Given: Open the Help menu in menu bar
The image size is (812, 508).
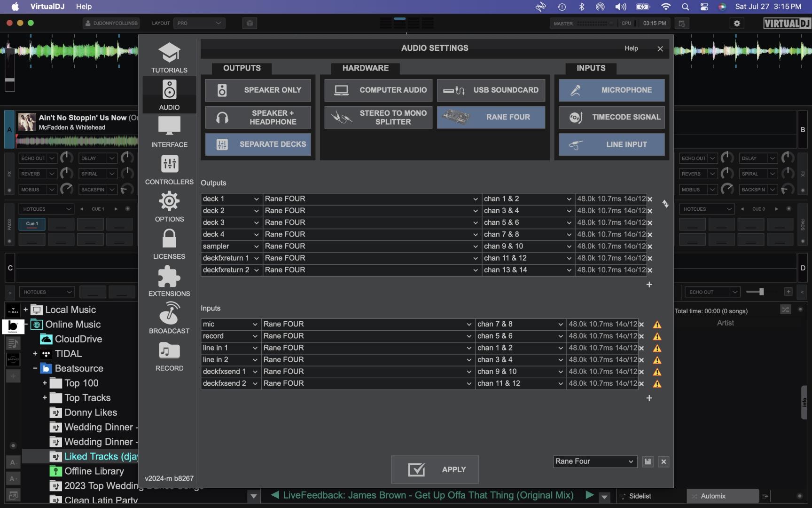Looking at the screenshot, I should click(x=84, y=7).
